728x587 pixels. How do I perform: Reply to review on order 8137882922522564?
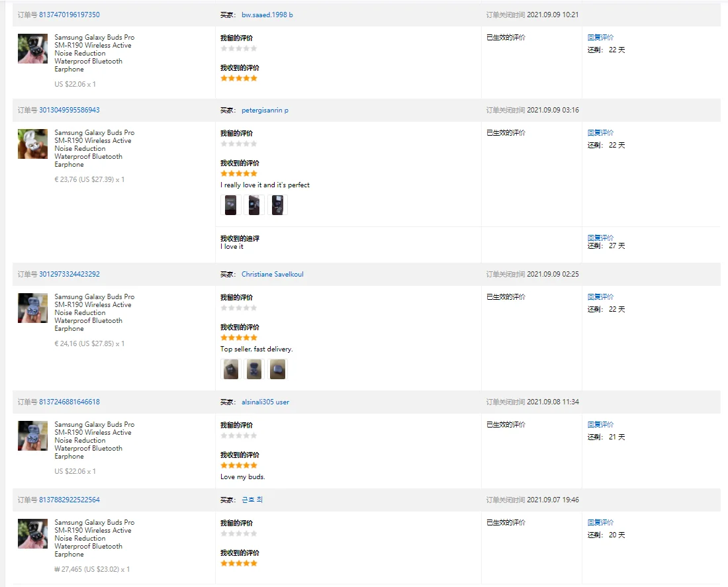coord(600,522)
